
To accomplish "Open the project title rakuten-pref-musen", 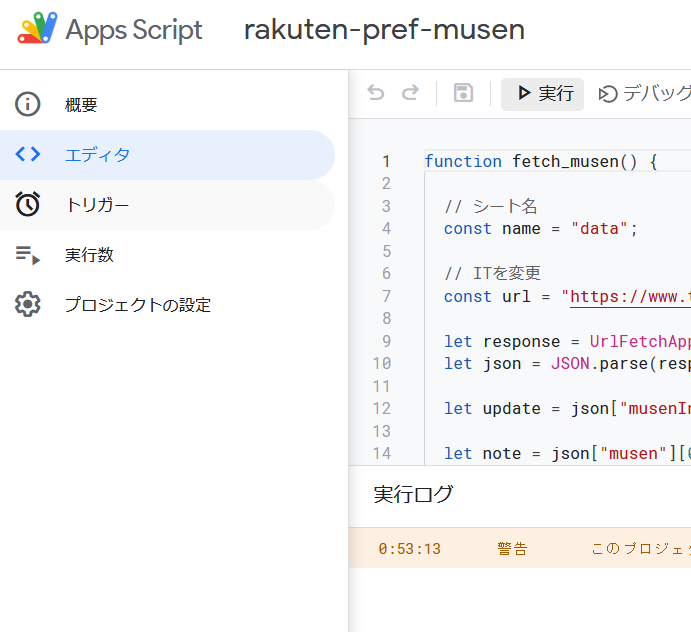I will tap(384, 30).
